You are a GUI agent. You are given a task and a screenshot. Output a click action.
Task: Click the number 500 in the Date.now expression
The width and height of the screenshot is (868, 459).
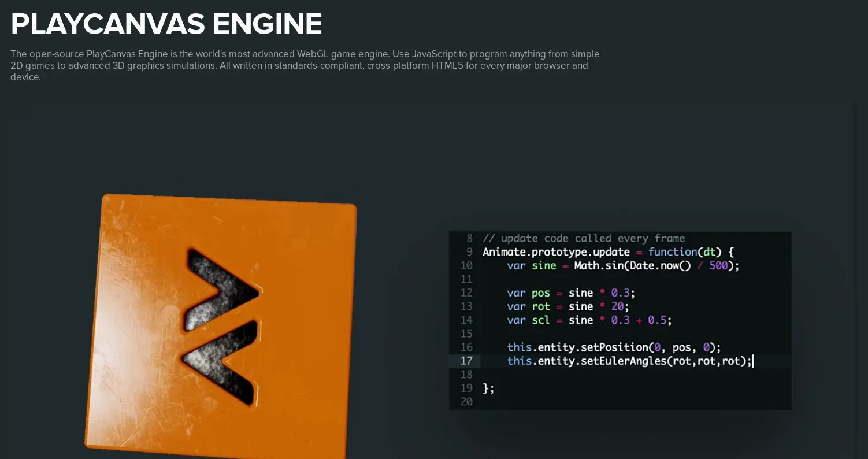718,265
